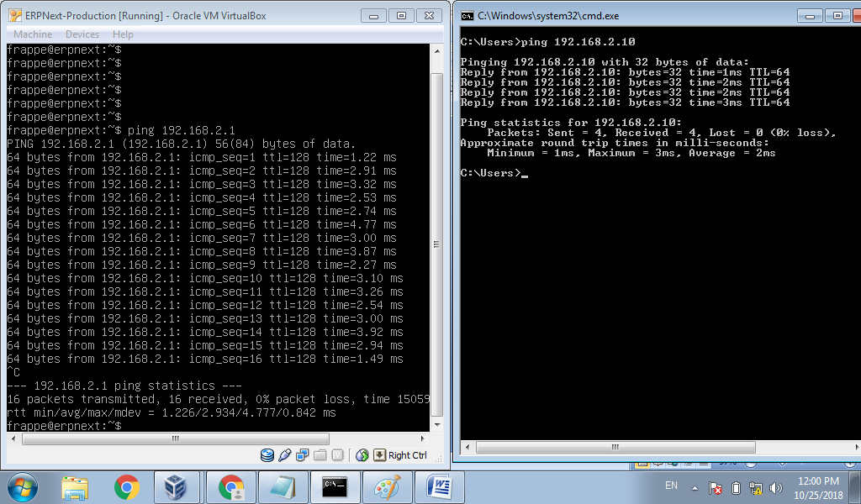Click the mouse integration status icon
Image resolution: width=861 pixels, height=504 pixels.
(362, 455)
